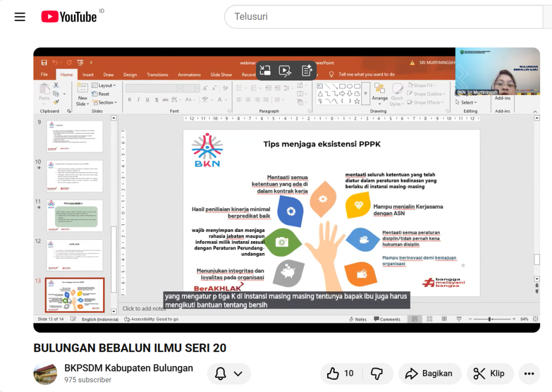Click the scissors Klip button
Image resolution: width=552 pixels, height=392 pixels.
pos(488,374)
